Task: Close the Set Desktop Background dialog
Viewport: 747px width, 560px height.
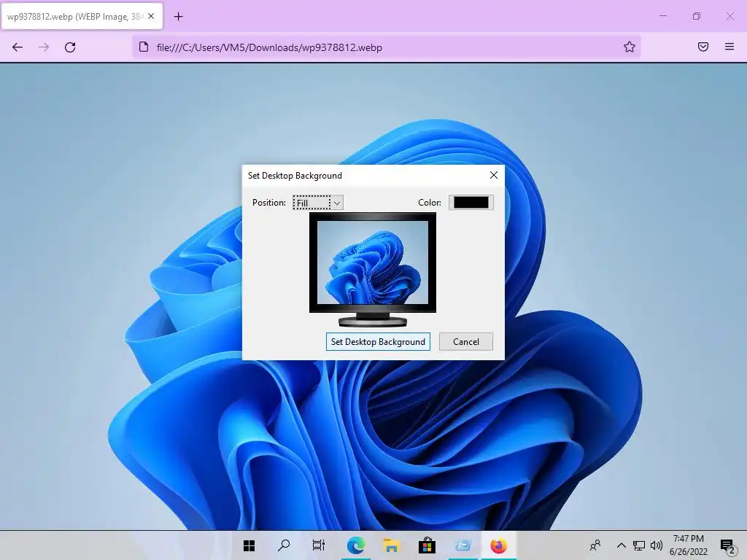Action: click(x=494, y=175)
